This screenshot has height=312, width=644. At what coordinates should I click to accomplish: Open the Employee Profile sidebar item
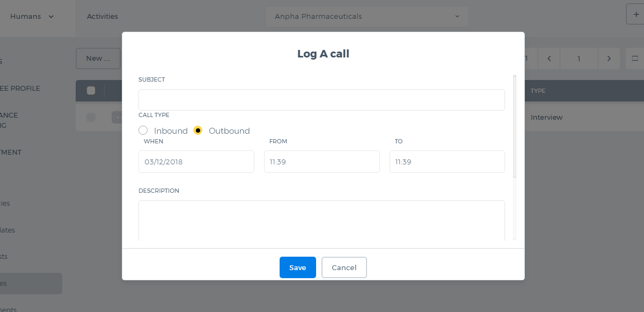[x=20, y=89]
